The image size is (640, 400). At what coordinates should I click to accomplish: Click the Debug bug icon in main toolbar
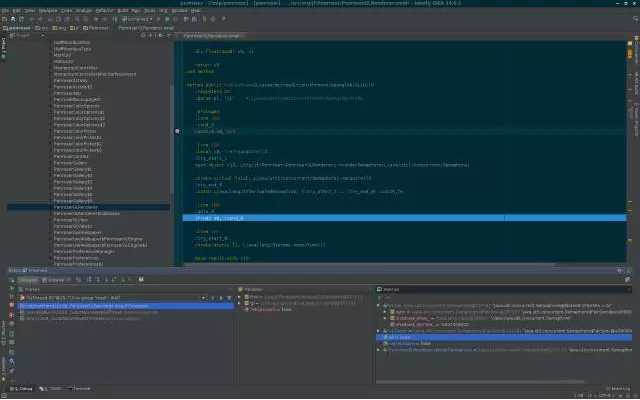[167, 19]
